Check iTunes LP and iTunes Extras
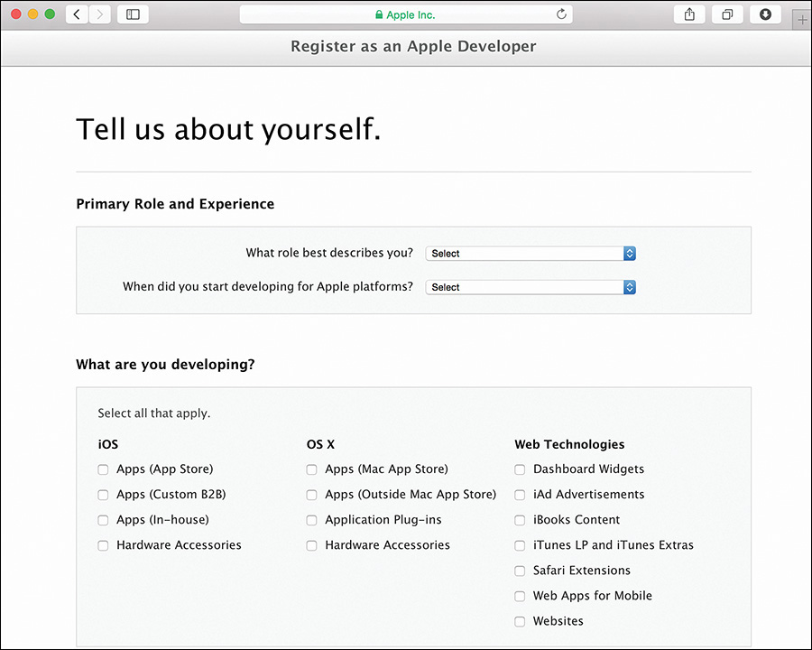Viewport: 812px width, 650px height. [520, 546]
